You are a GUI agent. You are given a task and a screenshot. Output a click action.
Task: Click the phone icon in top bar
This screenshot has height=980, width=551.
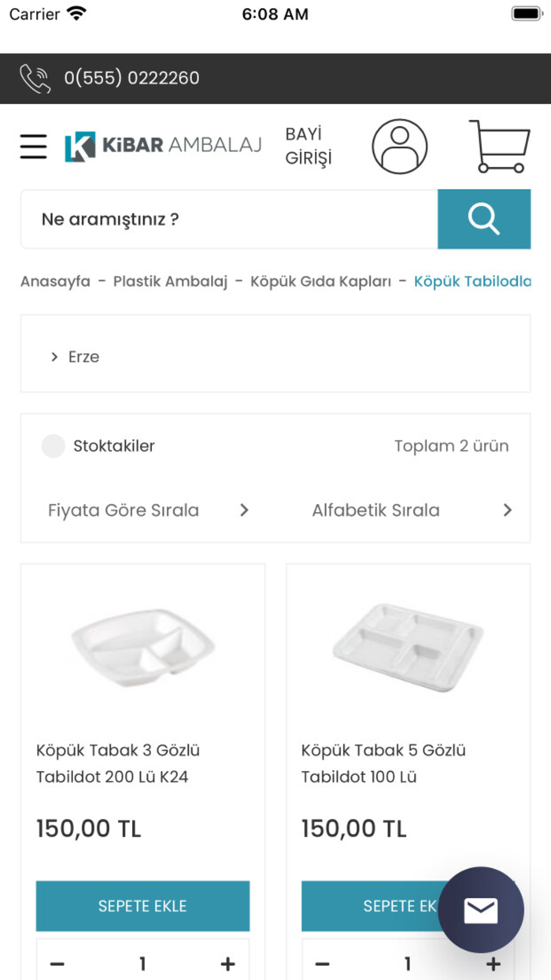pyautogui.click(x=35, y=78)
